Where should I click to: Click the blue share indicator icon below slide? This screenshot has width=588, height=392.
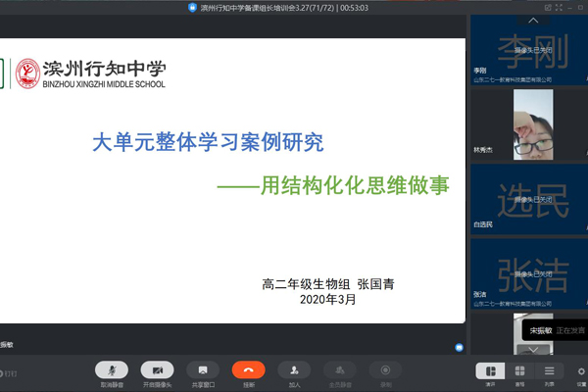click(x=459, y=348)
